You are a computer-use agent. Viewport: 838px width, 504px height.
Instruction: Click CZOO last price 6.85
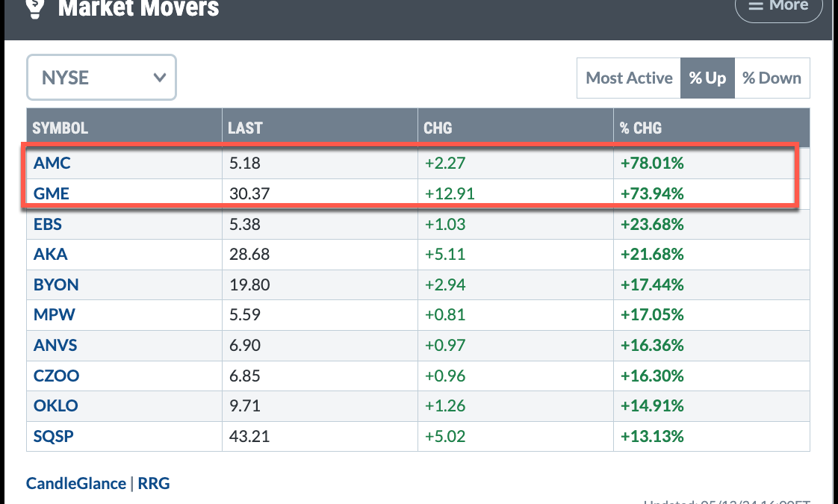[x=245, y=376]
